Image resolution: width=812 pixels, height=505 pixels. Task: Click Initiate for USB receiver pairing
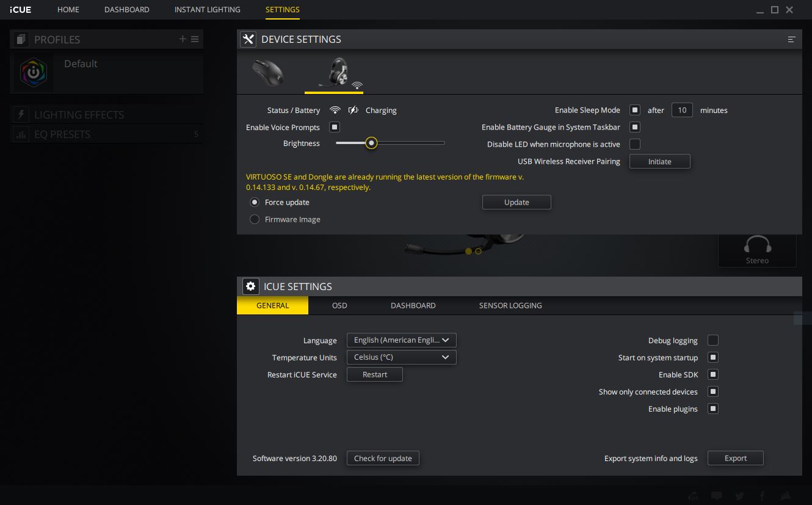[660, 161]
